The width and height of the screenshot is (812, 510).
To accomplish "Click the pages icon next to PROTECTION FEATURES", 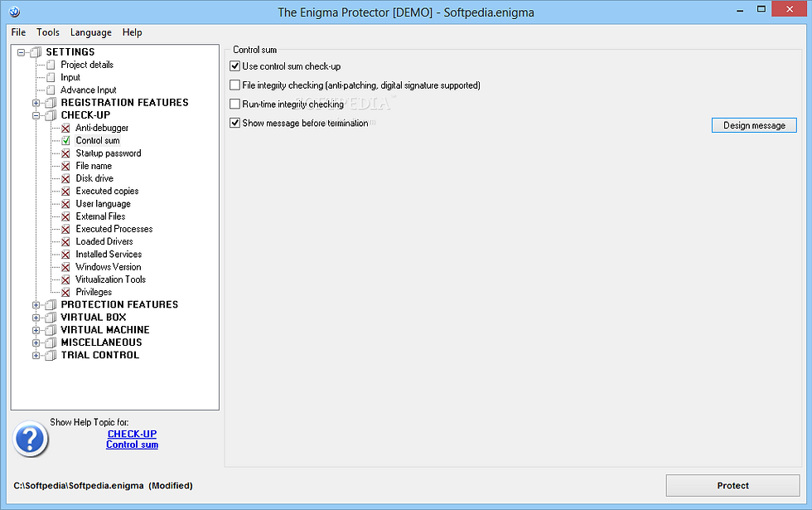I will [51, 305].
